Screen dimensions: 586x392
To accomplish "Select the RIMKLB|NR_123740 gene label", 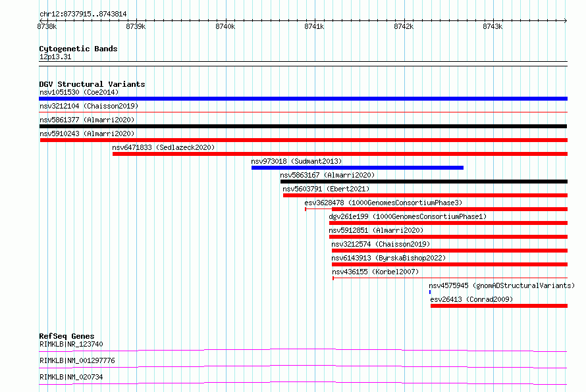I will tap(71, 344).
